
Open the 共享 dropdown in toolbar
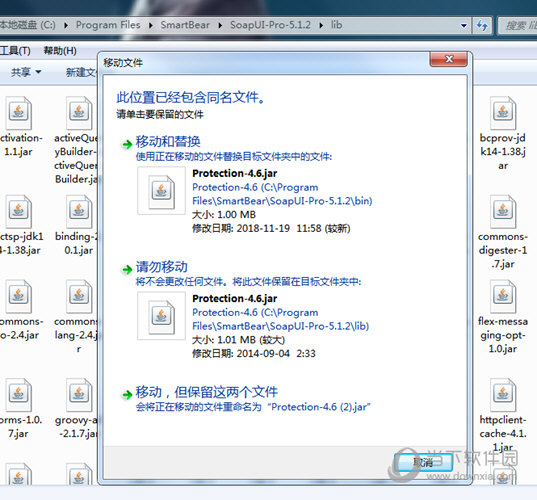coord(26,72)
